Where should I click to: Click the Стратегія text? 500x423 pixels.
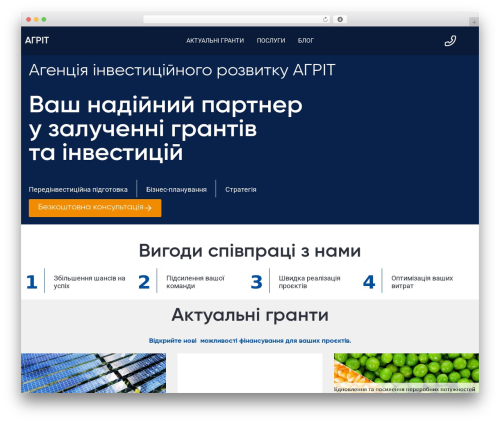(x=241, y=189)
